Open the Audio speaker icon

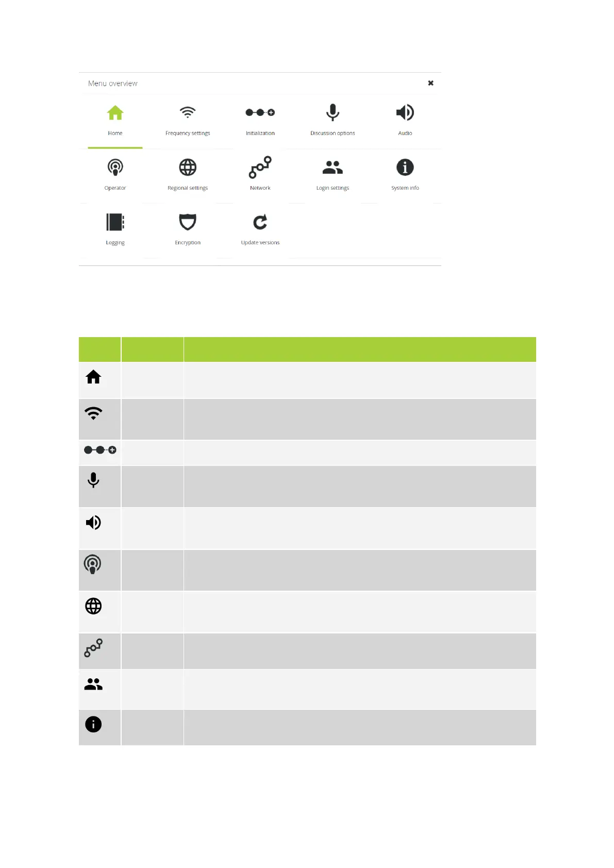(405, 112)
